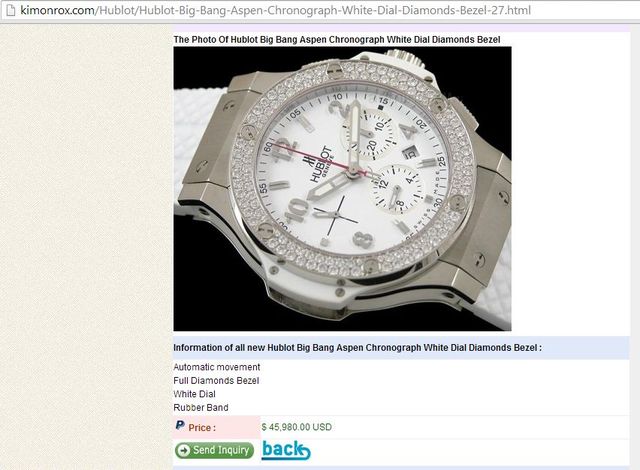This screenshot has width=640, height=470.
Task: Click the Hublot logo on watch dial
Action: 320,163
